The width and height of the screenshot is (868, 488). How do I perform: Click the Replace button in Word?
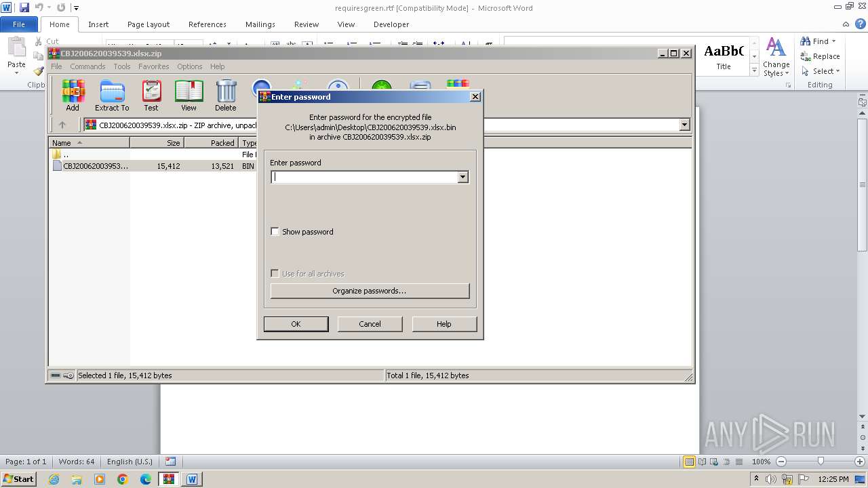pyautogui.click(x=821, y=56)
